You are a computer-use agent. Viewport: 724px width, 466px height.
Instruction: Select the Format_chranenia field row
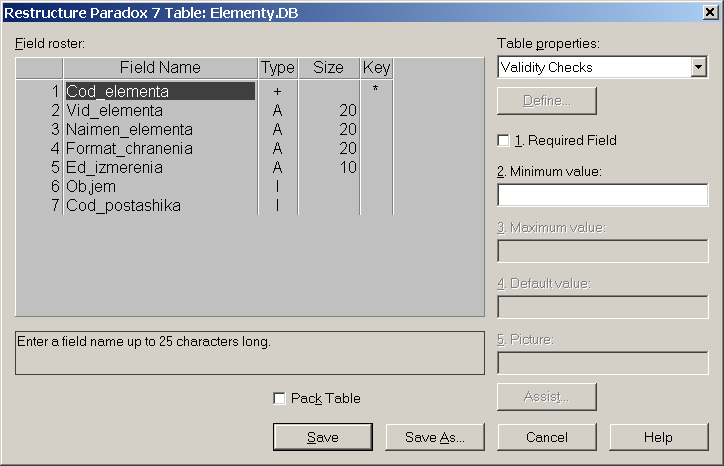pyautogui.click(x=129, y=149)
